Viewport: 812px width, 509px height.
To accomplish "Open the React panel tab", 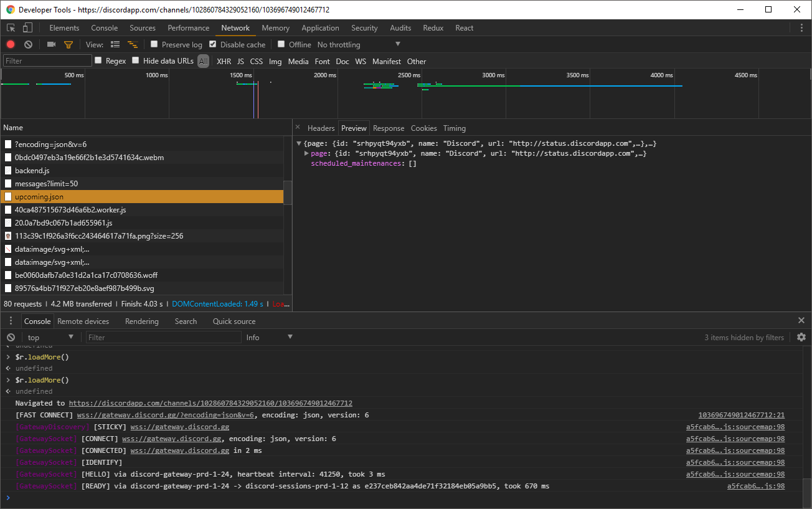I will [464, 28].
